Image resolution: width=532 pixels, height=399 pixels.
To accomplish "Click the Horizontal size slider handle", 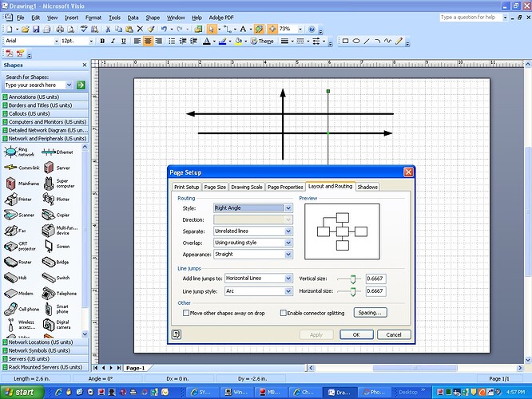I will click(353, 291).
